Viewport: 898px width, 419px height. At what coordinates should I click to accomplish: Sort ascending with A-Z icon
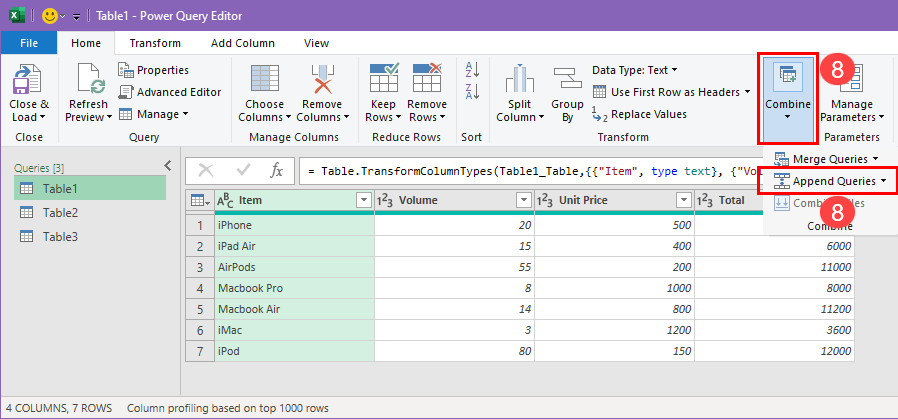472,70
